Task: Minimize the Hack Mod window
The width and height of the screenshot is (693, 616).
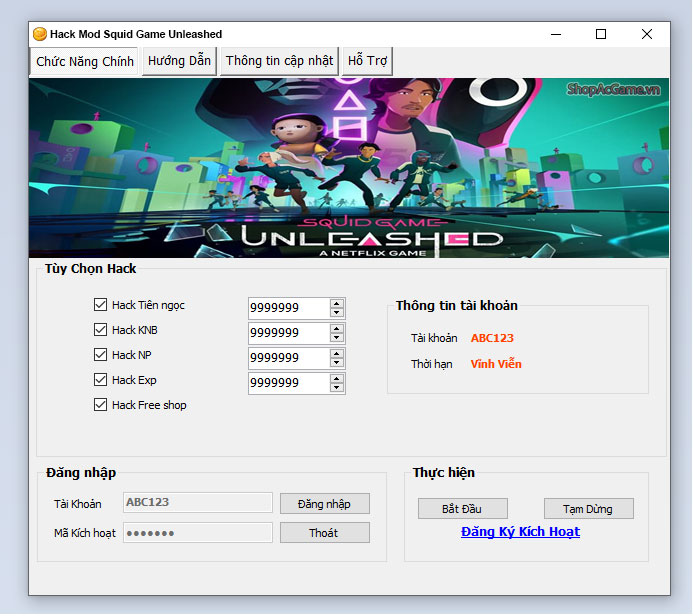Action: tap(556, 34)
